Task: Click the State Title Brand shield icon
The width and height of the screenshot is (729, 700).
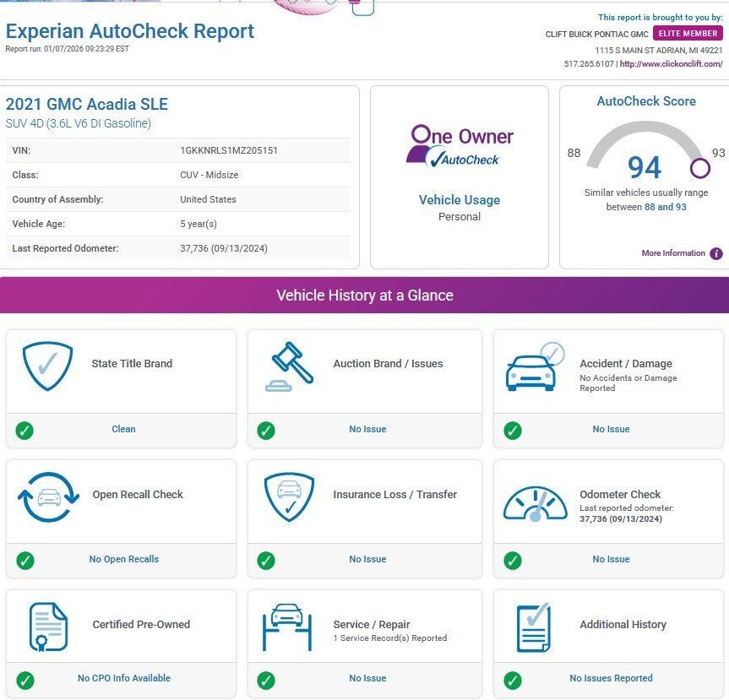Action: click(42, 364)
